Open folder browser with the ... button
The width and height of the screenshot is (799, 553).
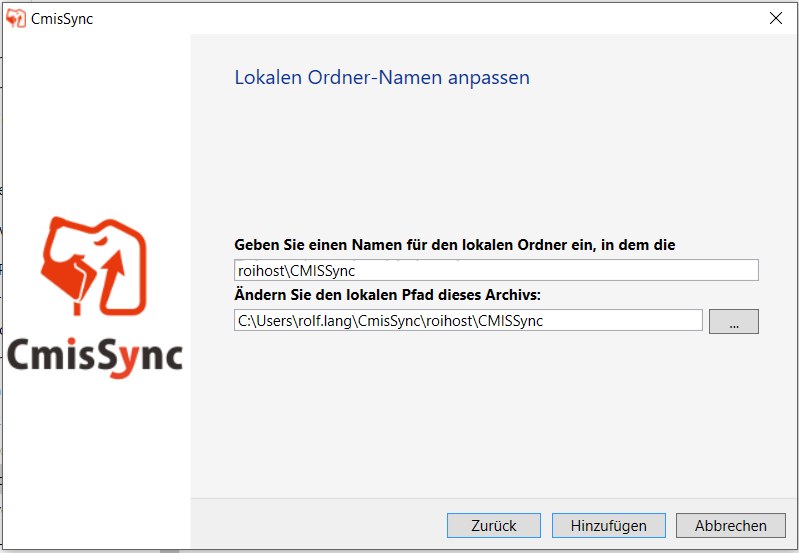click(734, 321)
